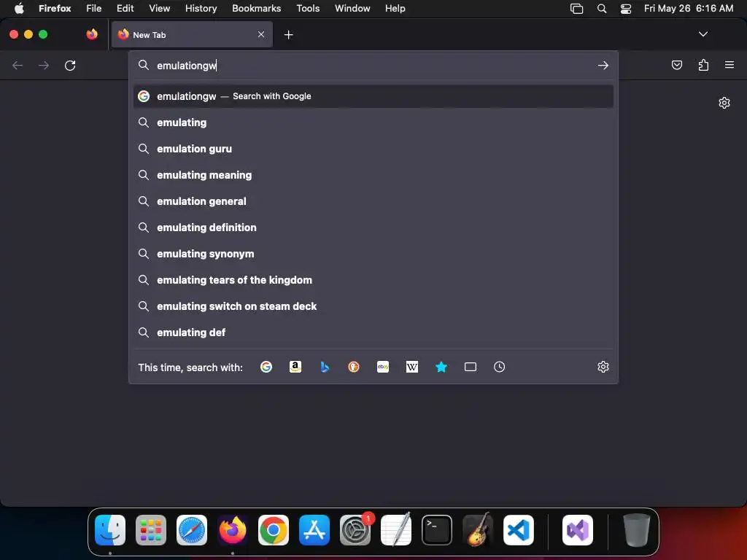The width and height of the screenshot is (747, 560).
Task: Open TextEdit from the Dock
Action: (x=396, y=530)
